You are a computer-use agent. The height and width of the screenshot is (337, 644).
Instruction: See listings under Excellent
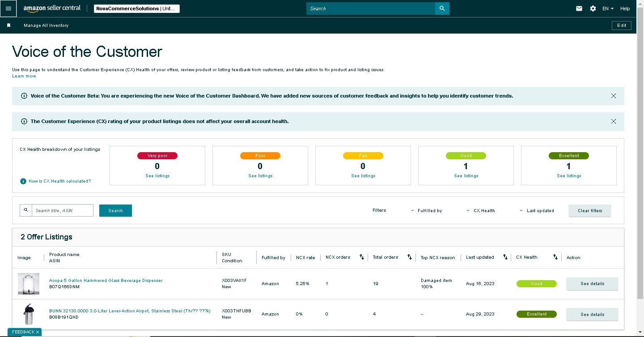[x=569, y=176]
